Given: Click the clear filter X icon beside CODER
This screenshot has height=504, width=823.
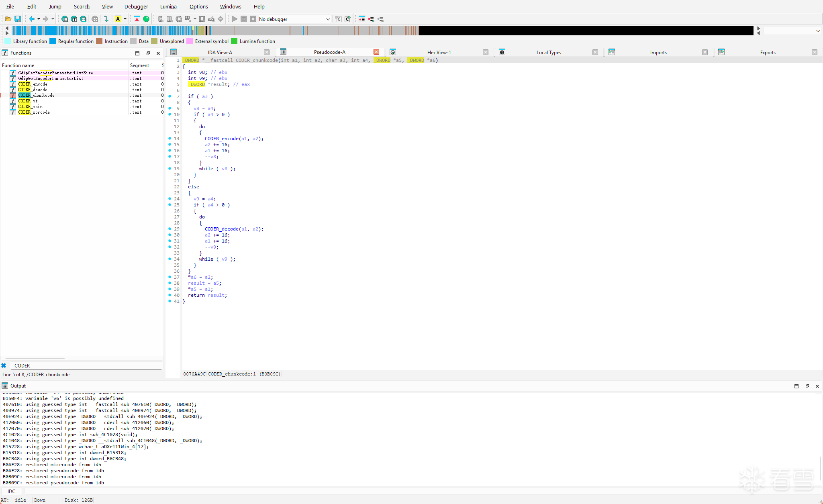Looking at the screenshot, I should click(x=4, y=365).
